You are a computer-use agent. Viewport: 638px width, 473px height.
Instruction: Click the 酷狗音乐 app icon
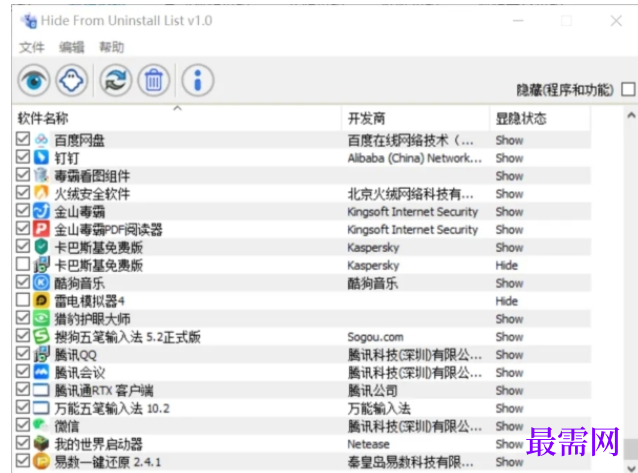click(41, 283)
